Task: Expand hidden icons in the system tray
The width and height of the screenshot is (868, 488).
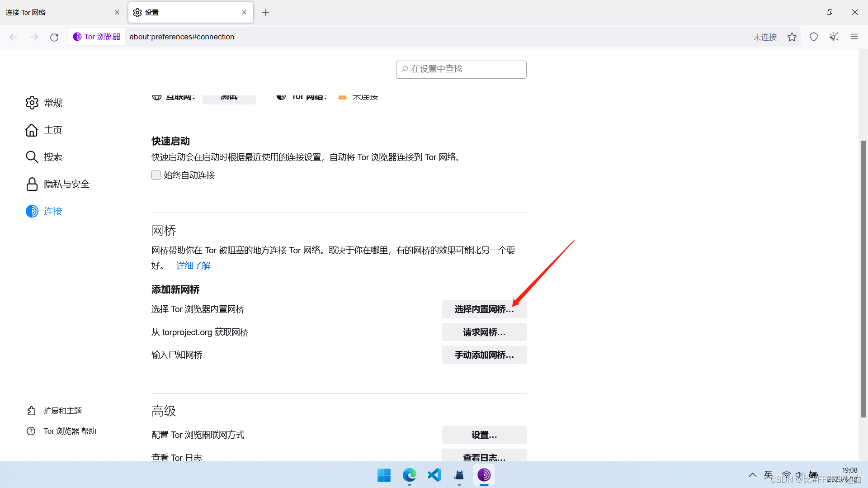Action: point(752,474)
